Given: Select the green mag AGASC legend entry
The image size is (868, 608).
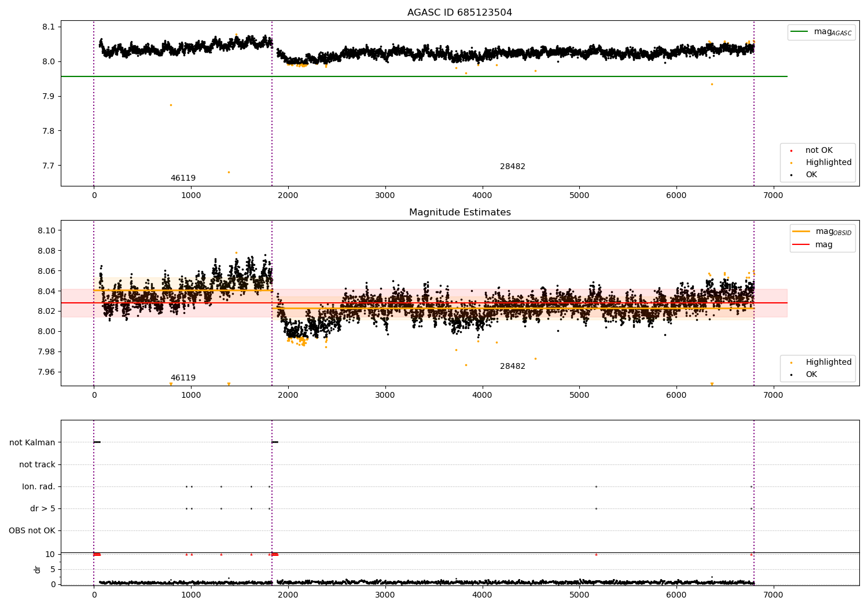Looking at the screenshot, I should (821, 32).
